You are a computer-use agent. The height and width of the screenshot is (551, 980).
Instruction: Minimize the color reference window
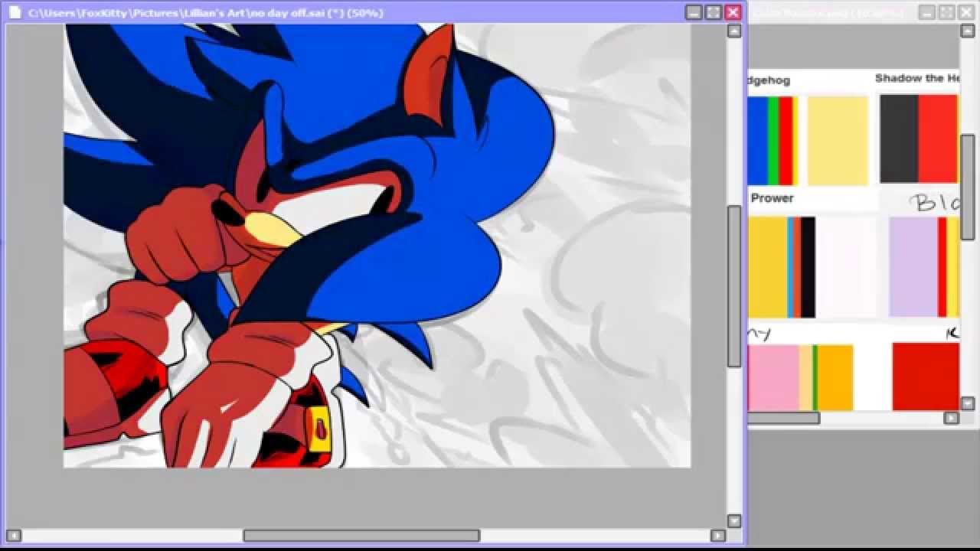coord(927,12)
